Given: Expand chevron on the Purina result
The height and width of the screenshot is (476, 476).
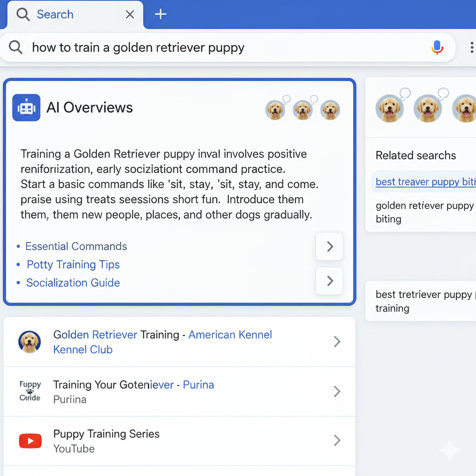Looking at the screenshot, I should coord(337,391).
